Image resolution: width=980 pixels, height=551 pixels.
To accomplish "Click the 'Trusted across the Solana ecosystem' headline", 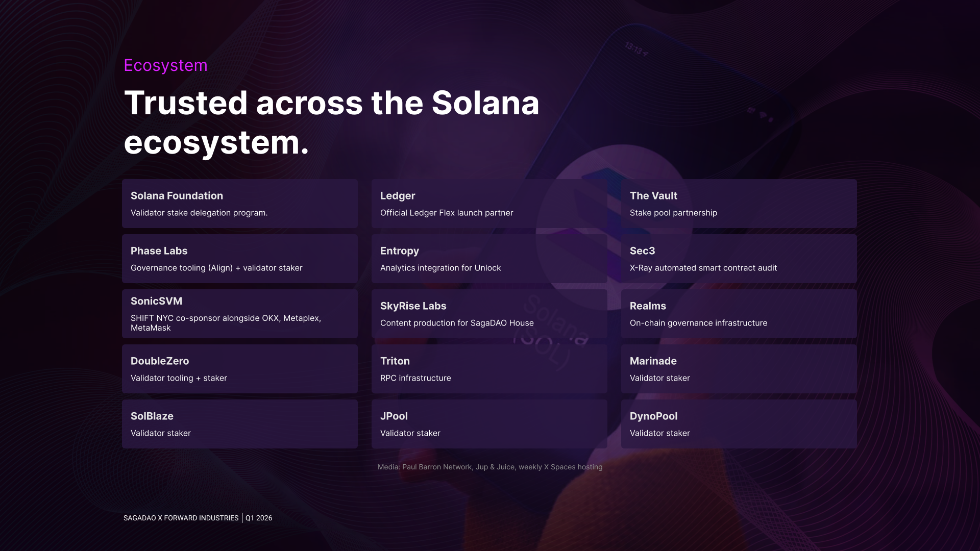I will [x=331, y=122].
